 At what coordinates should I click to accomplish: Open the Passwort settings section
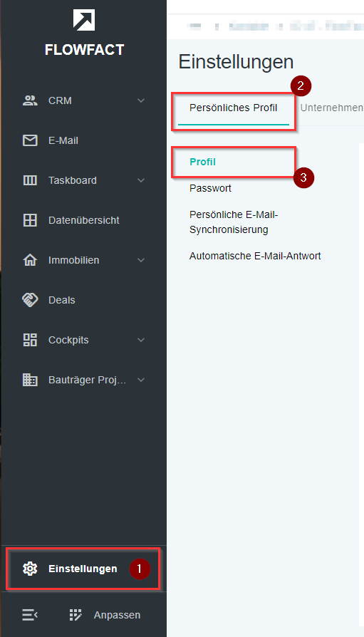click(x=210, y=189)
